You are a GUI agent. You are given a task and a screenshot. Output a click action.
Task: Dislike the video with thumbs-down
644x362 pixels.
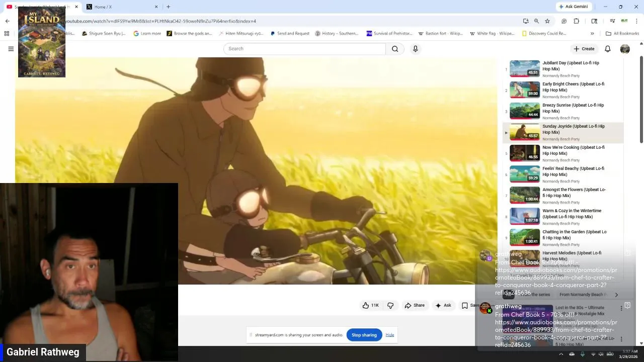pyautogui.click(x=390, y=305)
